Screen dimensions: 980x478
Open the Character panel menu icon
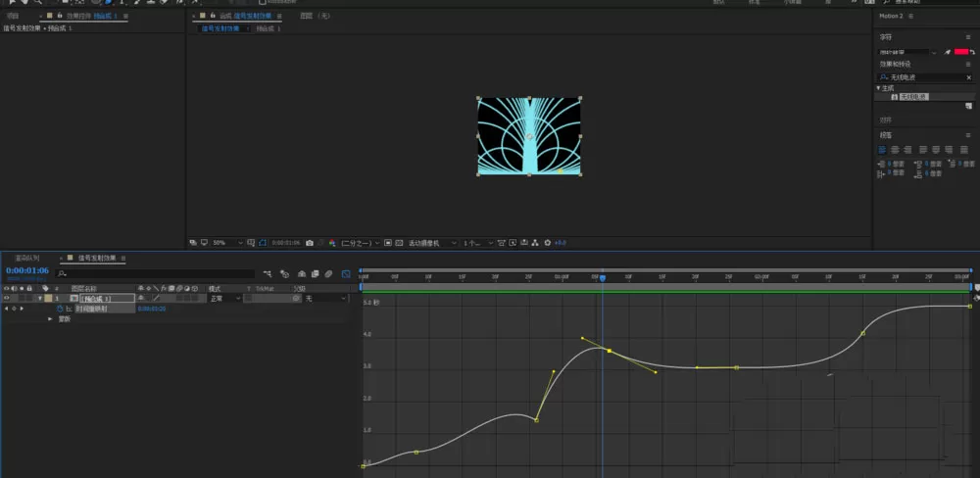[968, 37]
